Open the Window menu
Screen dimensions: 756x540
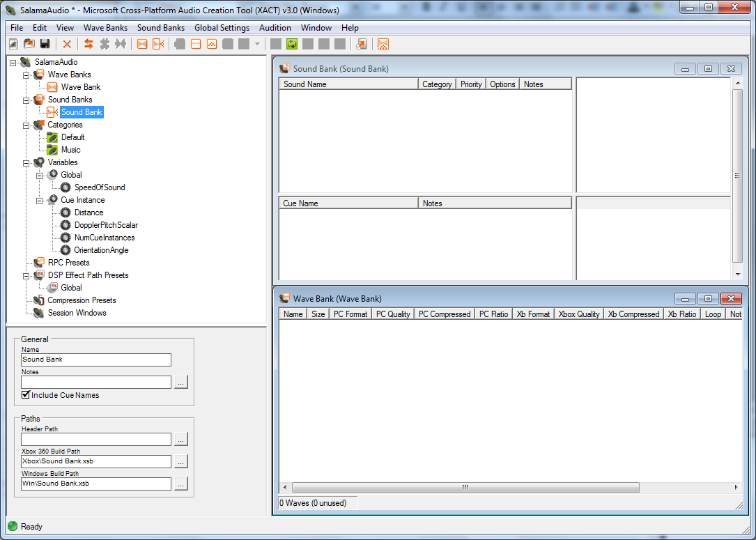click(316, 27)
